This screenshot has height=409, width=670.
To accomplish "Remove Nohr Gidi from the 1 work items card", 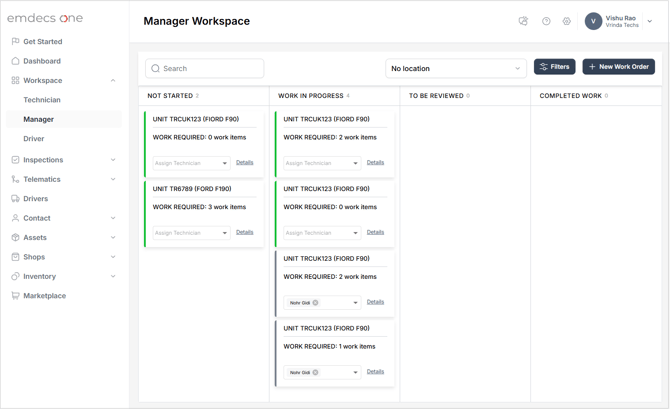I will click(x=315, y=372).
